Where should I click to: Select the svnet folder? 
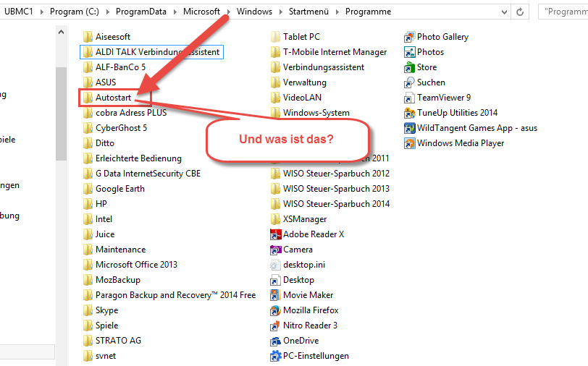click(100, 356)
